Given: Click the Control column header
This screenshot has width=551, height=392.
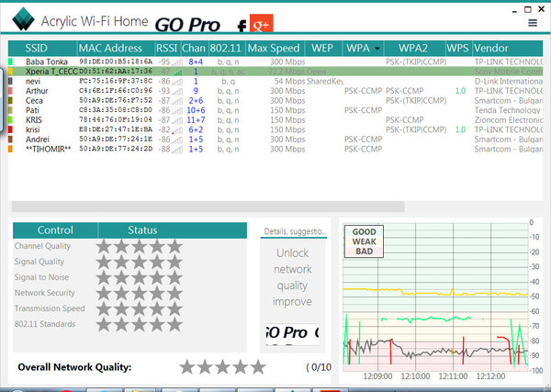Looking at the screenshot, I should coord(55,230).
